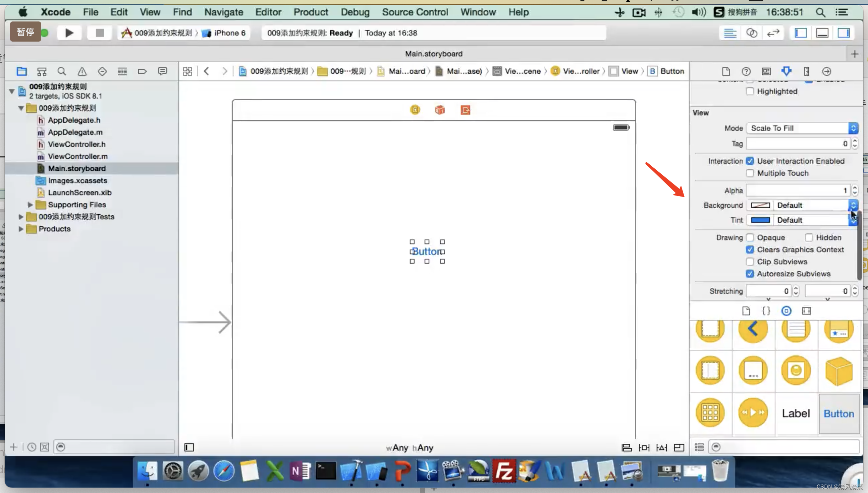Open the Product menu
868x493 pixels.
point(311,12)
